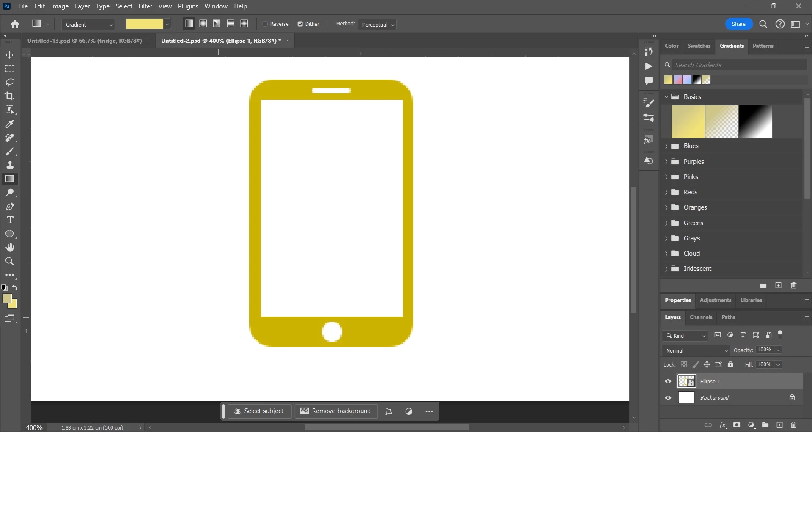This screenshot has height=510, width=812.
Task: Select the Move tool
Action: click(10, 55)
